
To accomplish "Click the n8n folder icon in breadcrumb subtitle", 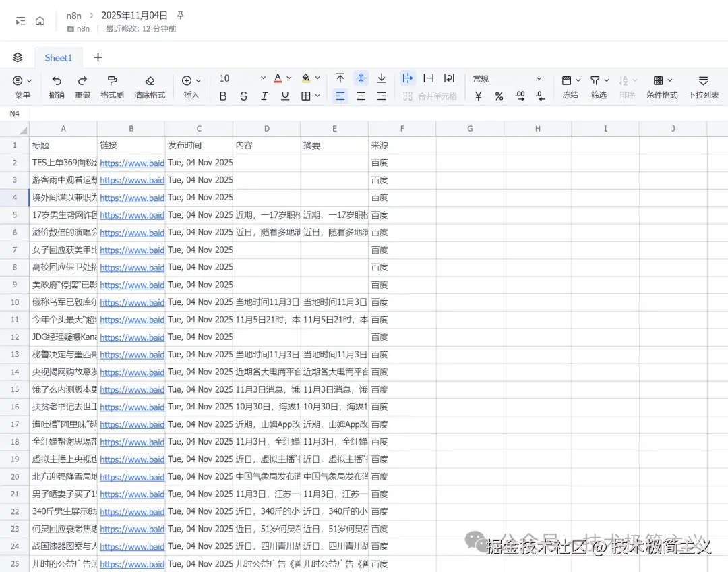I will pyautogui.click(x=71, y=29).
